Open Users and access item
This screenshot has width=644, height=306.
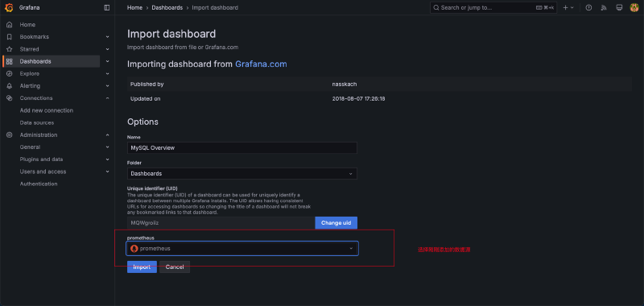click(x=43, y=172)
